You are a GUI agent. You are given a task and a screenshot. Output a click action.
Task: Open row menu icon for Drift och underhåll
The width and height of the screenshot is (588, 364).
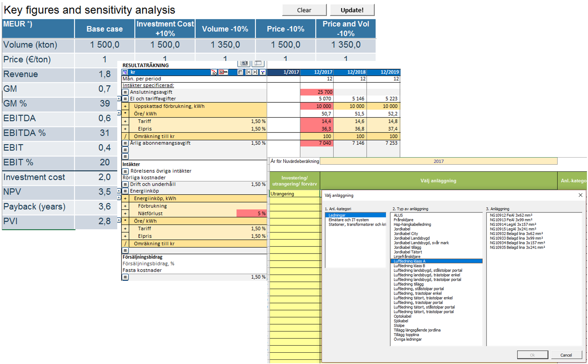125,184
